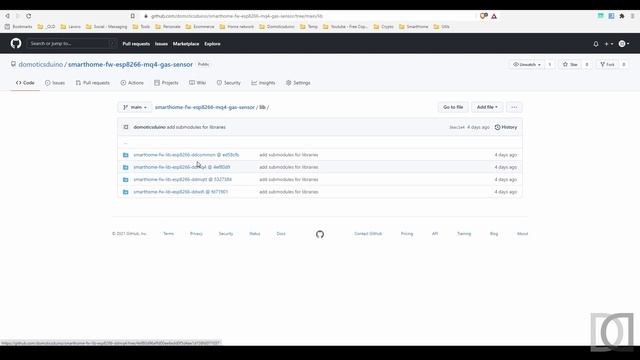The height and width of the screenshot is (360, 640).
Task: Open the user avatar menu
Action: (x=624, y=44)
